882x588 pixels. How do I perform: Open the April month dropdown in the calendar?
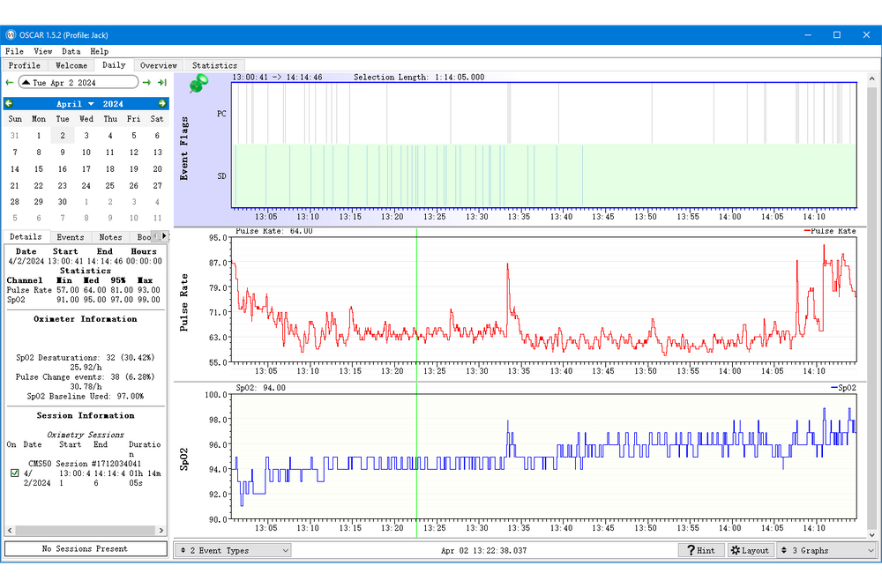[75, 104]
